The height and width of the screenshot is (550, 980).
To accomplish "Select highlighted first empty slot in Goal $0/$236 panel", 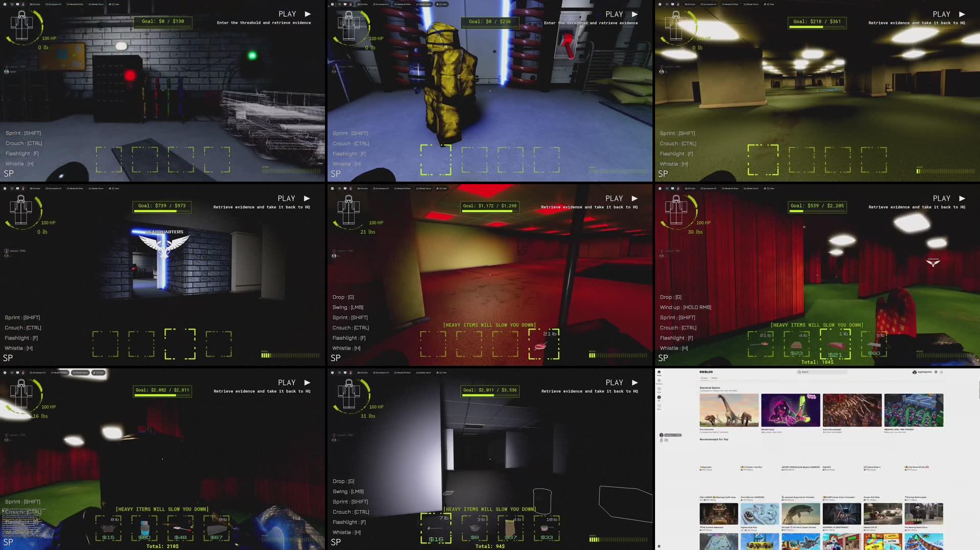I will [x=436, y=160].
